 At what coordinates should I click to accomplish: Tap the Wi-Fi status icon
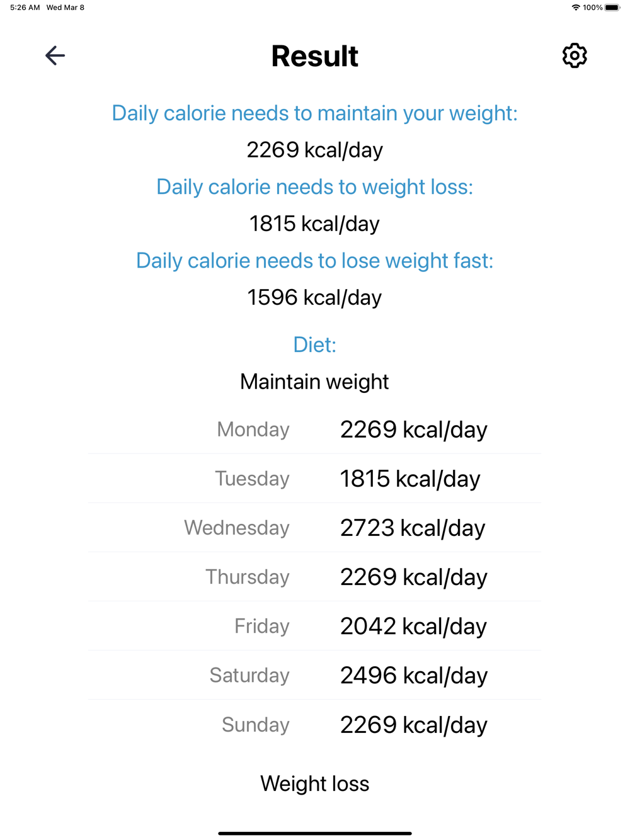click(x=575, y=8)
